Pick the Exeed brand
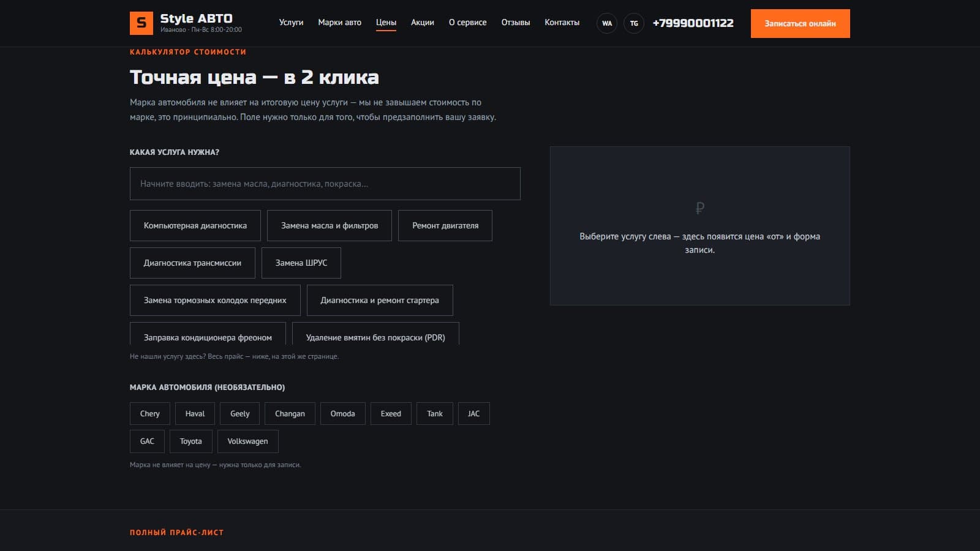 tap(391, 414)
